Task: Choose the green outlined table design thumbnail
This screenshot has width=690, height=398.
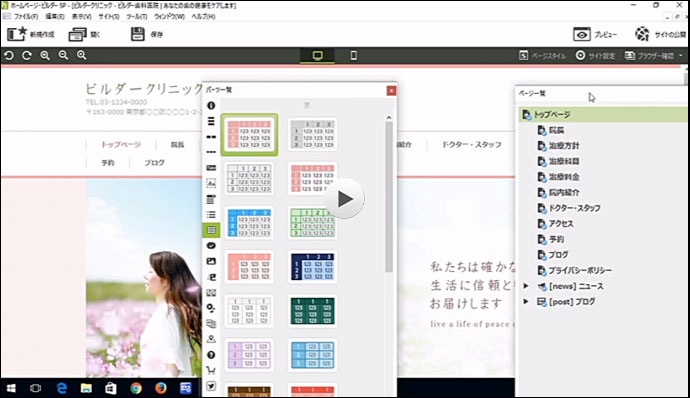Action: (x=312, y=223)
